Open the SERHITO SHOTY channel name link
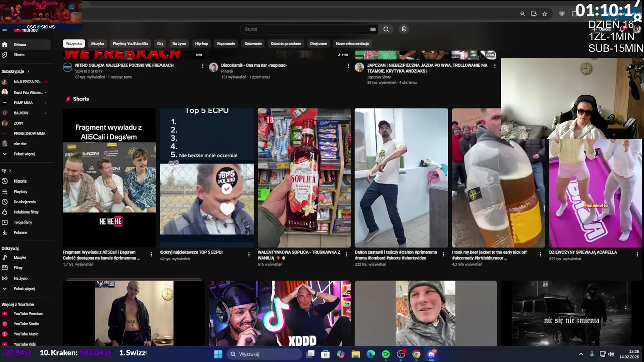 pyautogui.click(x=89, y=71)
